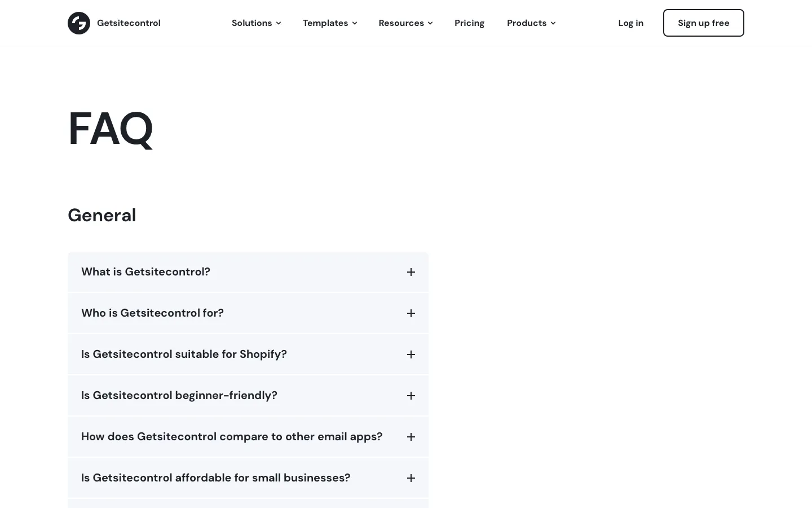Image resolution: width=812 pixels, height=508 pixels.
Task: Expand 'How does Getsitecontrol compare to other email apps?'
Action: point(248,437)
